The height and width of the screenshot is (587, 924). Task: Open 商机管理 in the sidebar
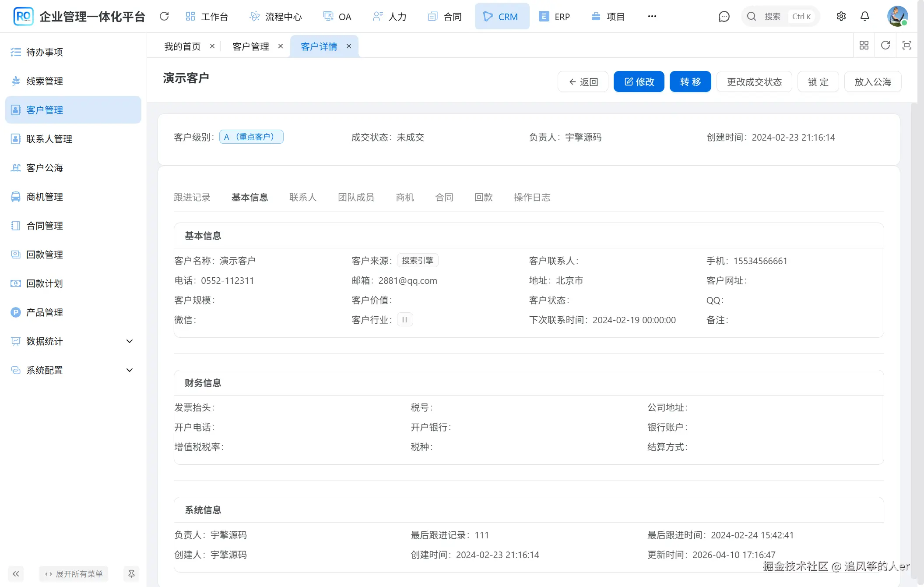[73, 197]
